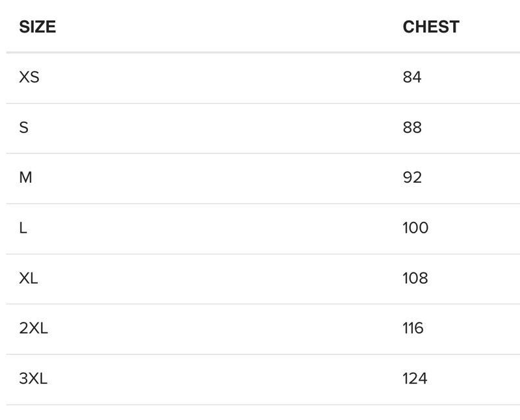520x420 pixels.
Task: Select the M size label
Action: click(x=25, y=177)
